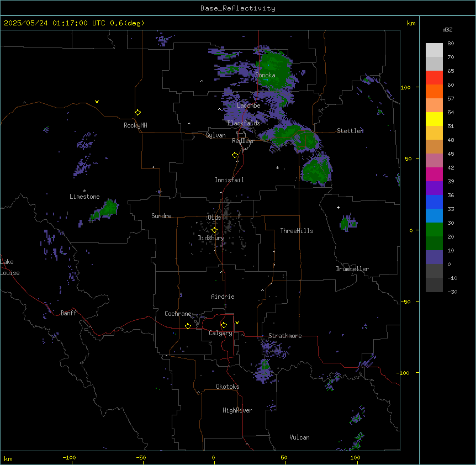
Task: Click the -30 value in dBZ legend
Action: 452,292
